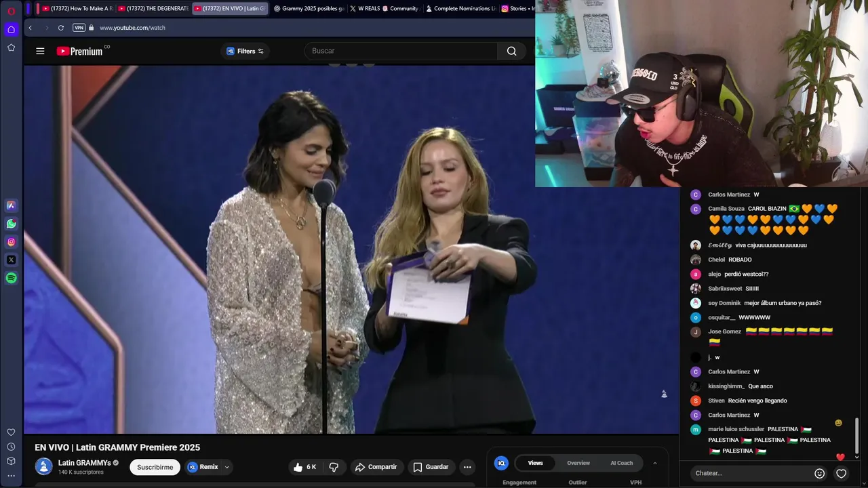Switch to 'Grammy 2025 posibles ga' tab
Image resolution: width=868 pixels, height=488 pixels.
coord(309,9)
